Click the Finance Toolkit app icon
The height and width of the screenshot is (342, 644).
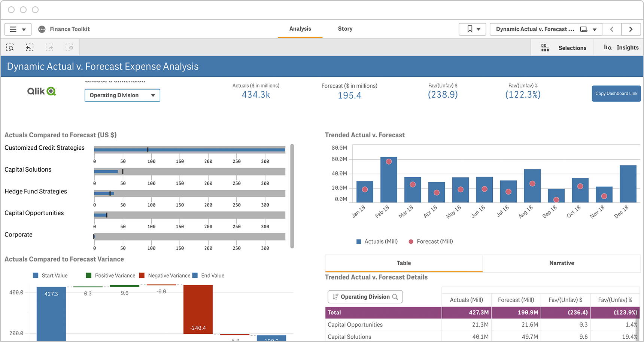(x=42, y=29)
